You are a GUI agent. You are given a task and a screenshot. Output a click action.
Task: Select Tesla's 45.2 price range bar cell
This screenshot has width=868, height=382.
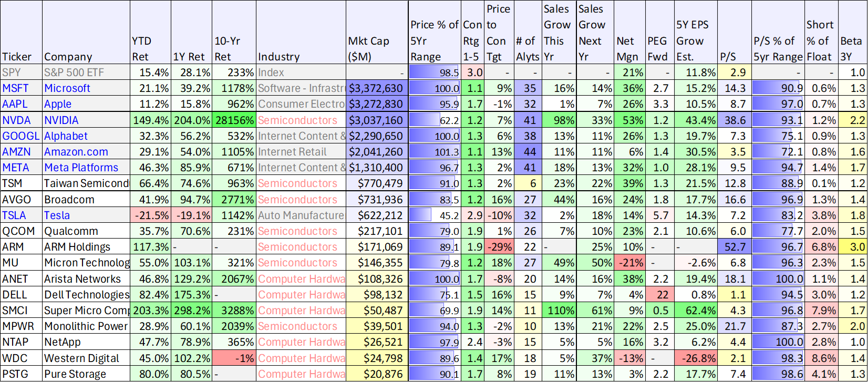tap(435, 215)
